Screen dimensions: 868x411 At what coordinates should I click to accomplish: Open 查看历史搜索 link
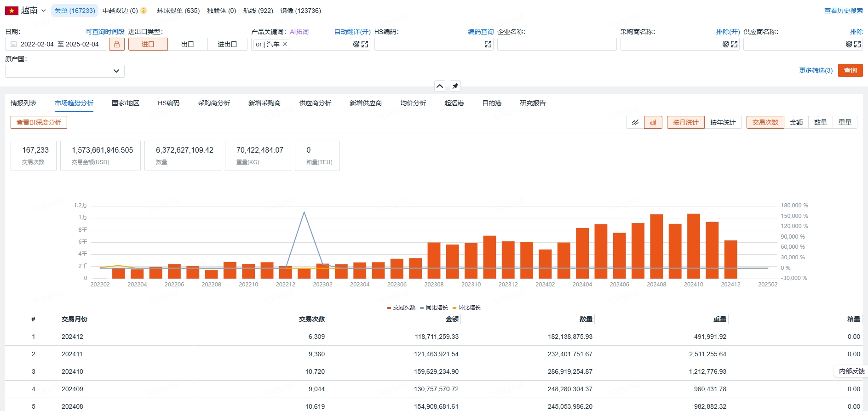(x=843, y=11)
